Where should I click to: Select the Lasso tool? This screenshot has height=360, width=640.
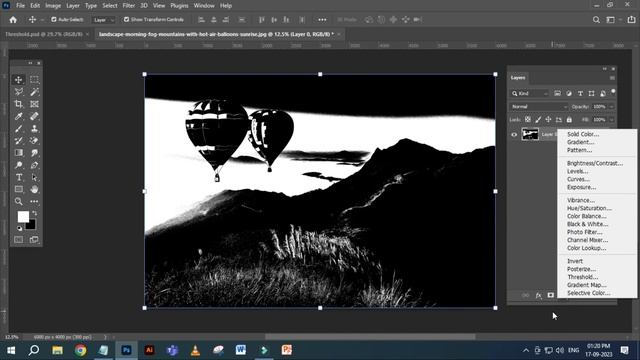click(x=18, y=92)
